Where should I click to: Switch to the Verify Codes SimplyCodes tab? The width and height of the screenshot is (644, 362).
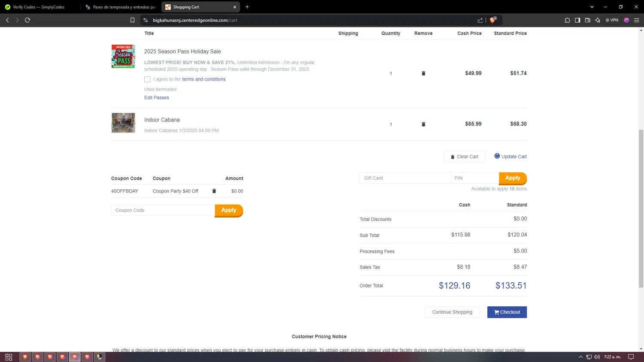39,7
